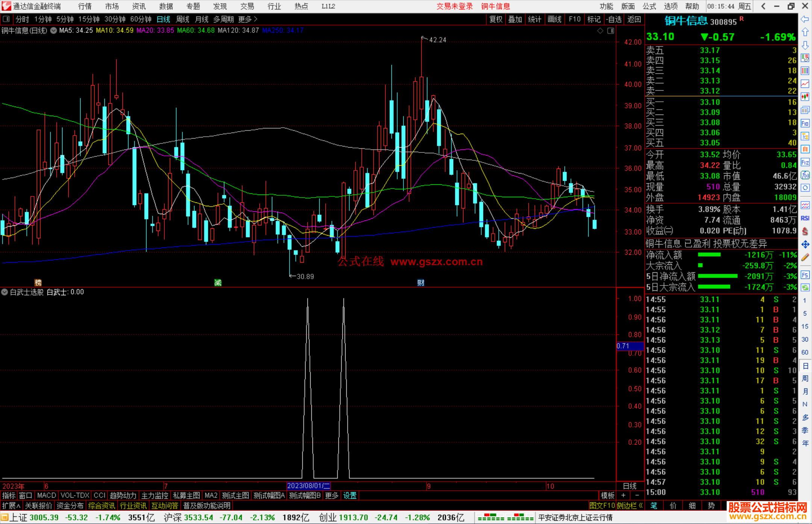The image size is (812, 524).
Task: Toggle the panel icon left of 分时
Action: pyautogui.click(x=6, y=19)
